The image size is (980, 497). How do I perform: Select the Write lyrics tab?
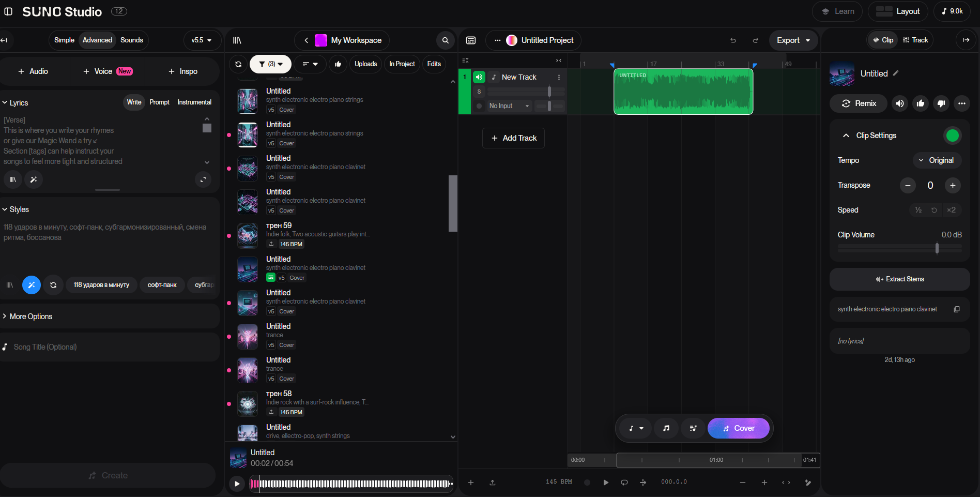click(x=134, y=102)
